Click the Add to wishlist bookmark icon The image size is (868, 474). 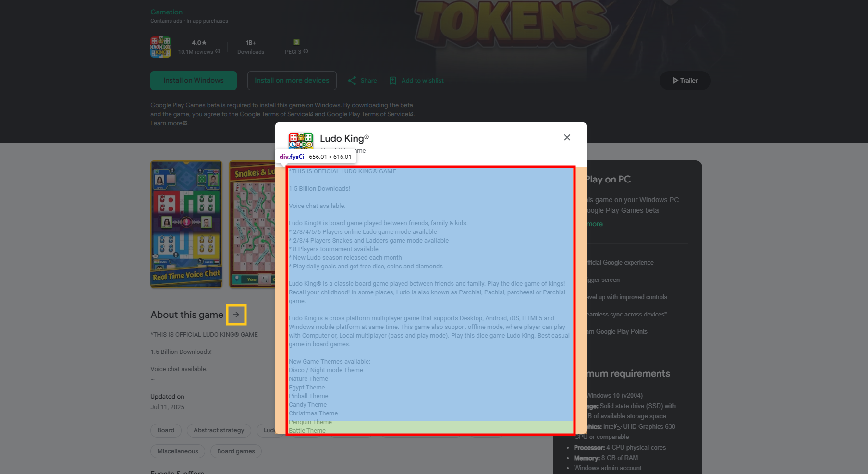393,80
